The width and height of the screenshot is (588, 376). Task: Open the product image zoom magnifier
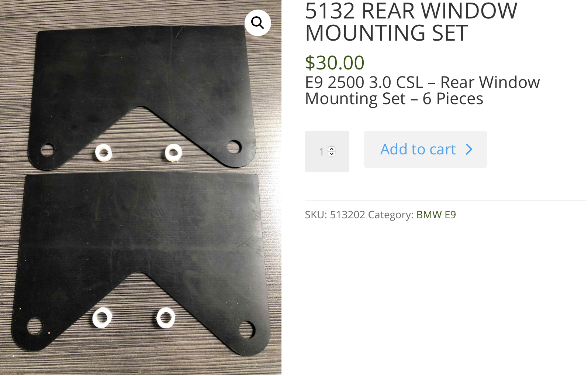pos(257,23)
